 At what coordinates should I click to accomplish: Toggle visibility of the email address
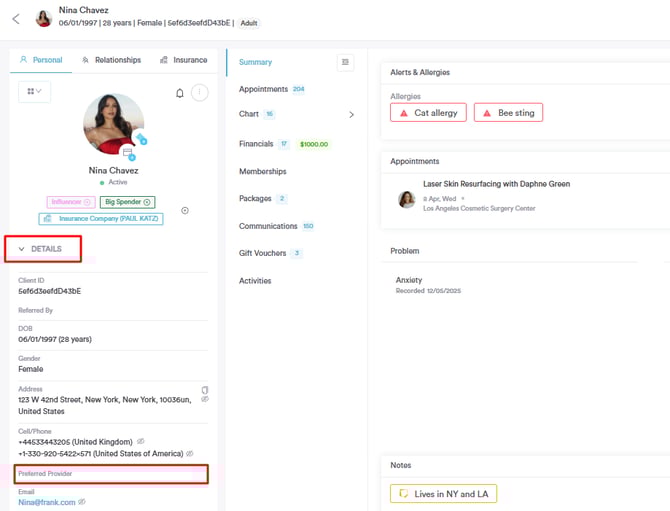coord(82,502)
